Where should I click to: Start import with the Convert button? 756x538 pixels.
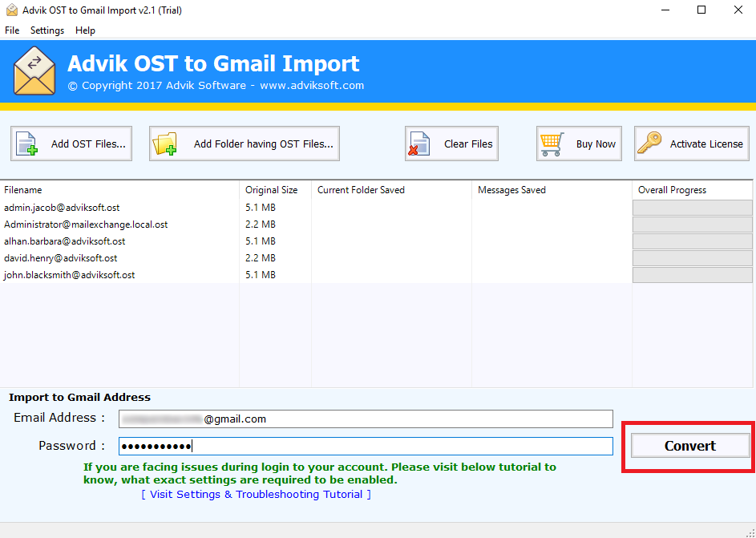tap(690, 446)
